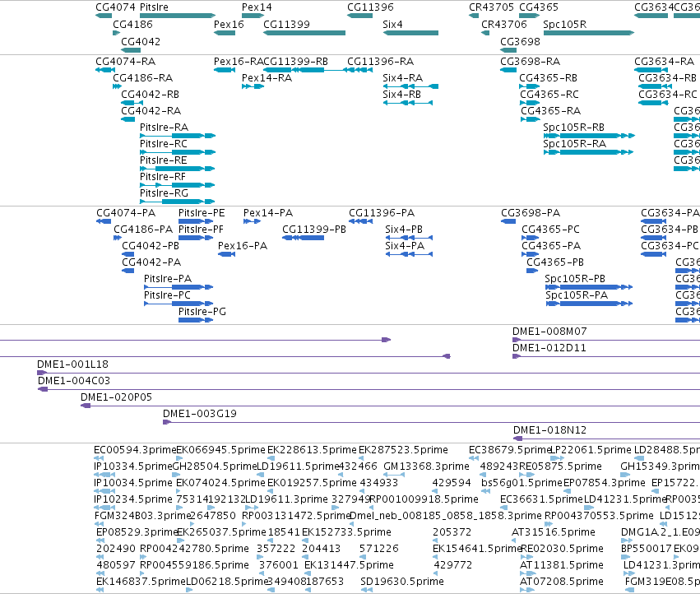Select transcript CG3698-RA
The image size is (700, 594).
point(530,61)
